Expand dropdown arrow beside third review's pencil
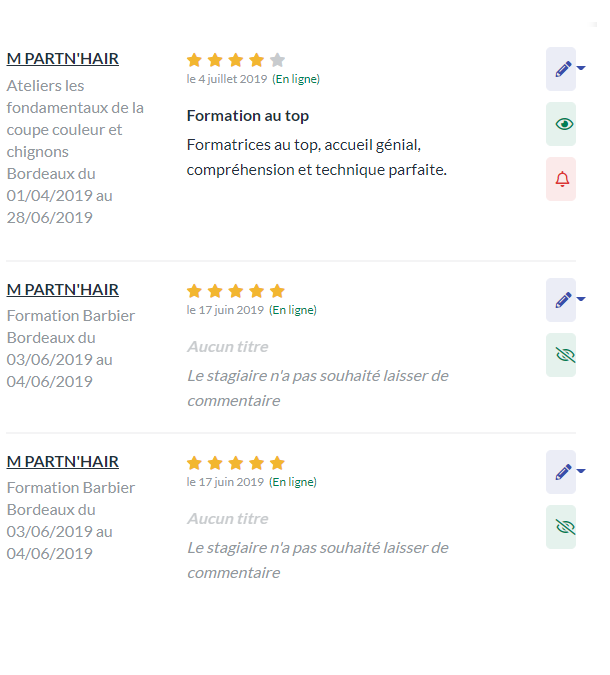The image size is (610, 675). click(x=581, y=471)
